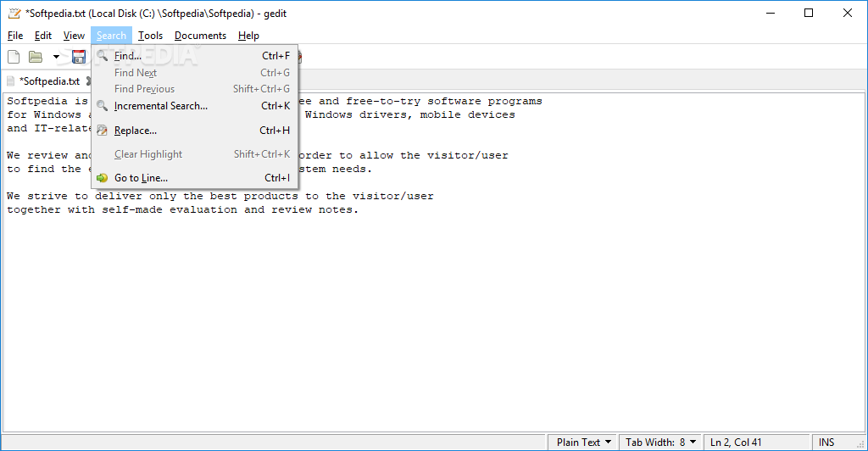Open the Help menu
This screenshot has width=868, height=451.
coord(248,36)
